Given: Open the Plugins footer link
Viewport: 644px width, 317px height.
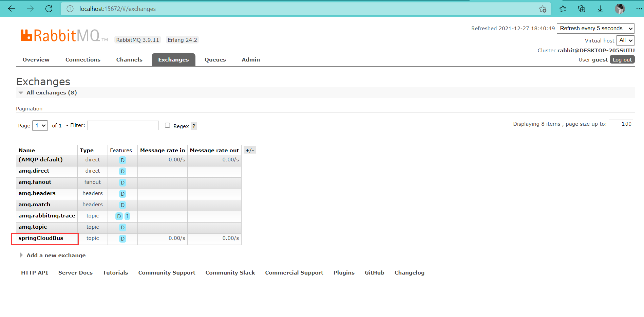Looking at the screenshot, I should pos(344,273).
